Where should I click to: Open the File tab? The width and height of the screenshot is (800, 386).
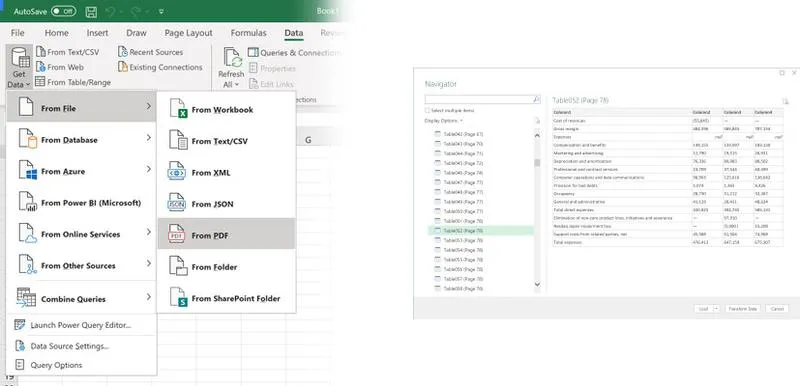click(x=17, y=33)
